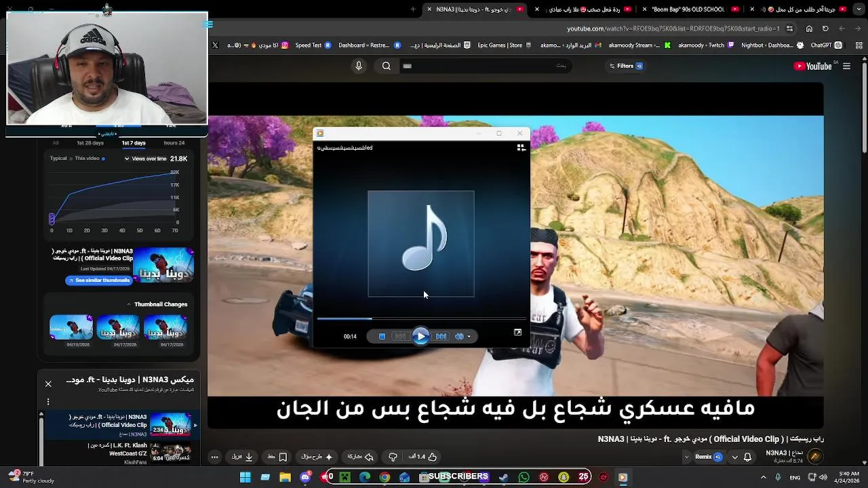Open the N3NA3 channel avatar
Screen dimensions: 868x488
(x=815, y=457)
